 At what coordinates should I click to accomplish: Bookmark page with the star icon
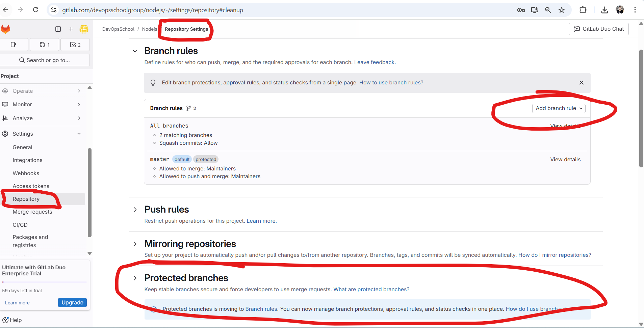coord(562,10)
